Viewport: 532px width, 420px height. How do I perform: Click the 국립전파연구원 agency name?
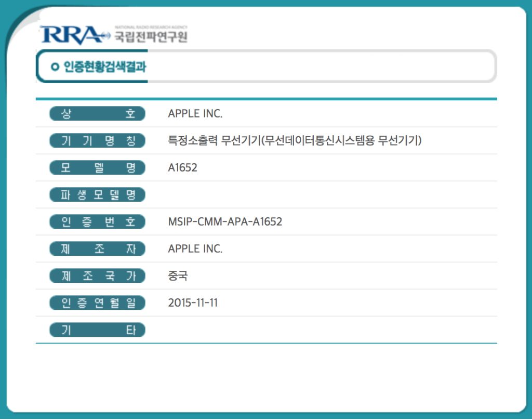[x=151, y=36]
